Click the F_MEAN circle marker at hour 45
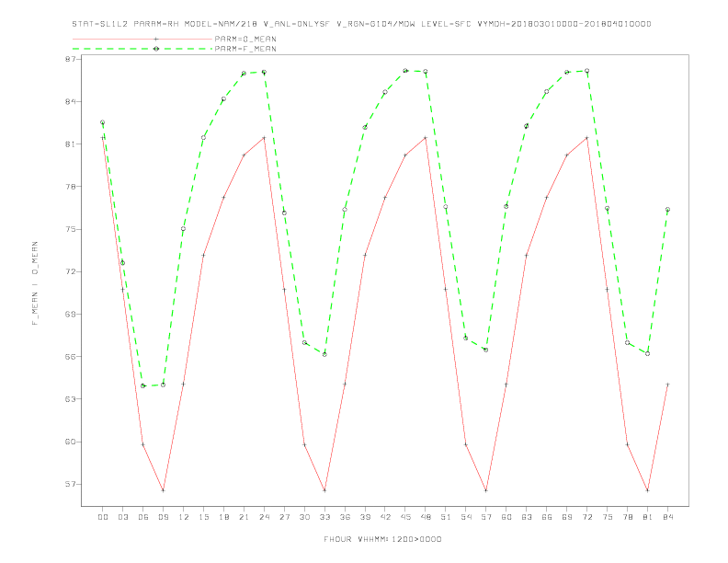 (x=405, y=71)
